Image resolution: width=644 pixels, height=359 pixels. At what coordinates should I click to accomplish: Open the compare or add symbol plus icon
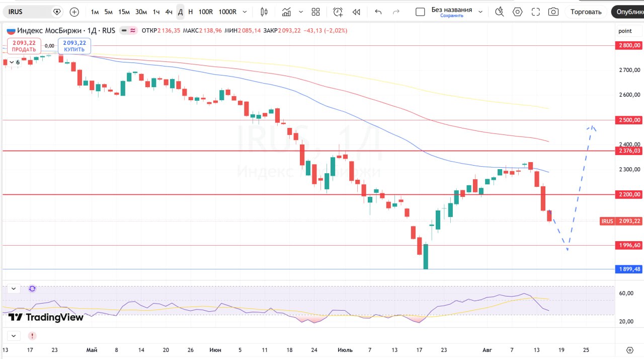click(x=74, y=12)
